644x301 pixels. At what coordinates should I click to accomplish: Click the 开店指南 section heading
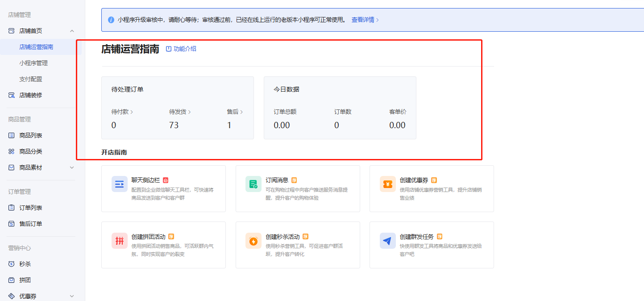[114, 153]
